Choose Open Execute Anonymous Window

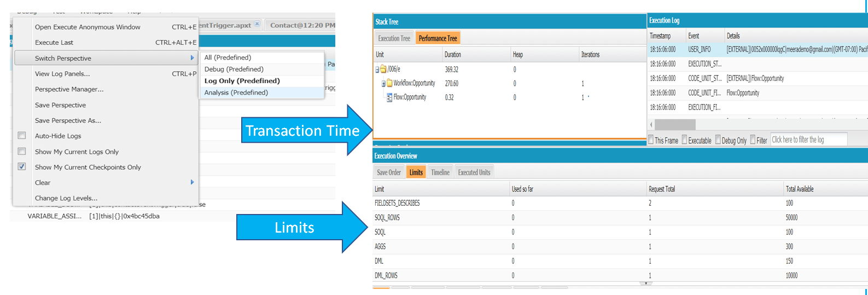click(x=88, y=27)
